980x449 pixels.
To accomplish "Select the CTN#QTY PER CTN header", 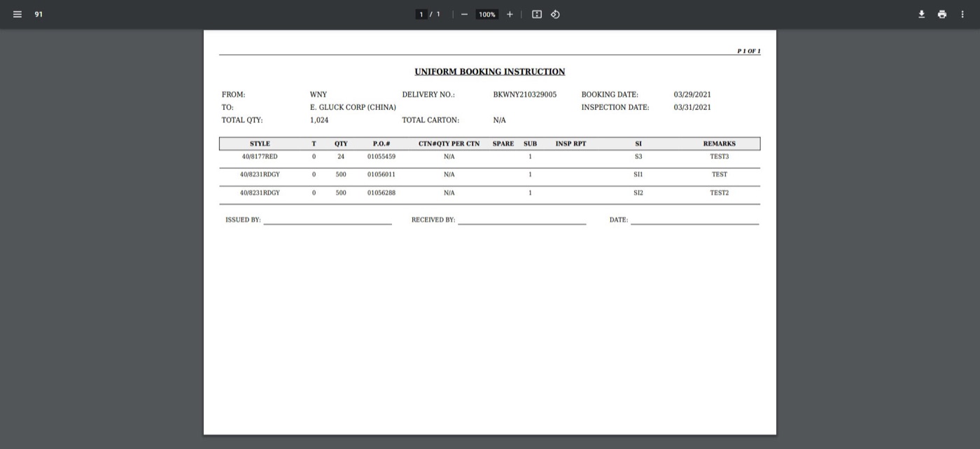I will (449, 144).
